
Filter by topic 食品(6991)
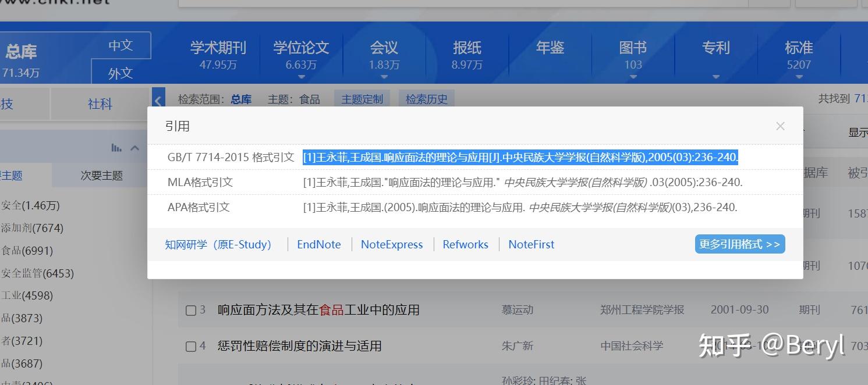(x=27, y=251)
